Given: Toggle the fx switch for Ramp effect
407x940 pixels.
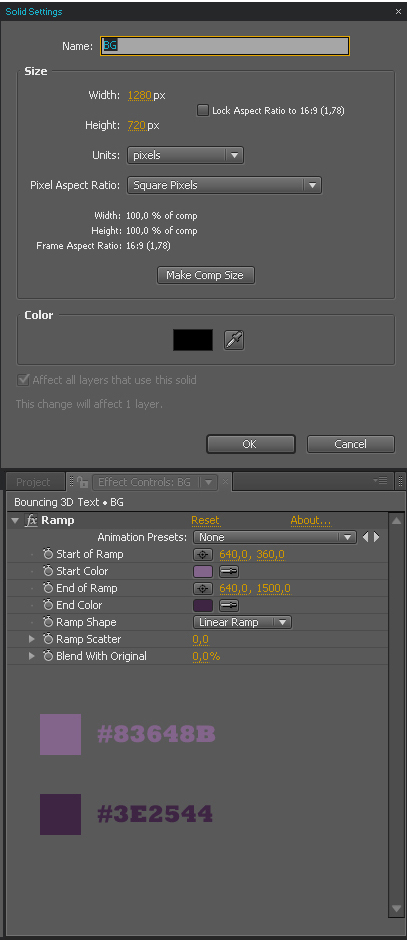Looking at the screenshot, I should tap(31, 520).
